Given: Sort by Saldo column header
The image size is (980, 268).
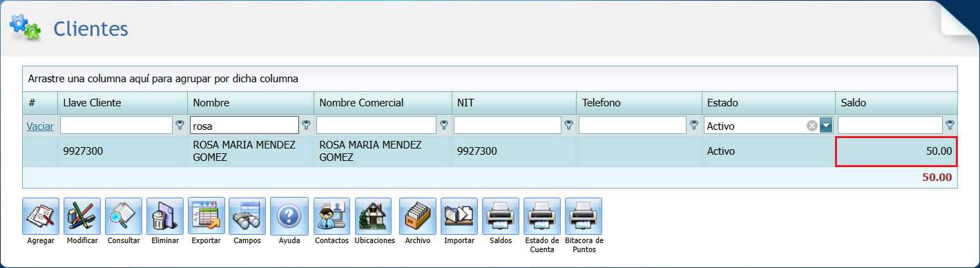Looking at the screenshot, I should point(896,103).
